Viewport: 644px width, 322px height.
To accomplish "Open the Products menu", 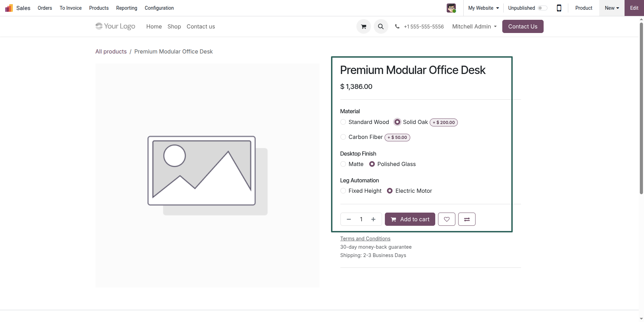I will click(99, 8).
